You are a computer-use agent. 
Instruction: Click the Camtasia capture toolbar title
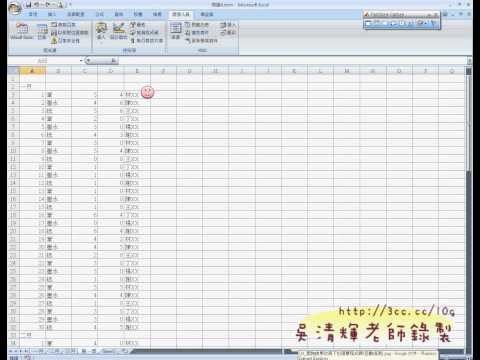[388, 15]
